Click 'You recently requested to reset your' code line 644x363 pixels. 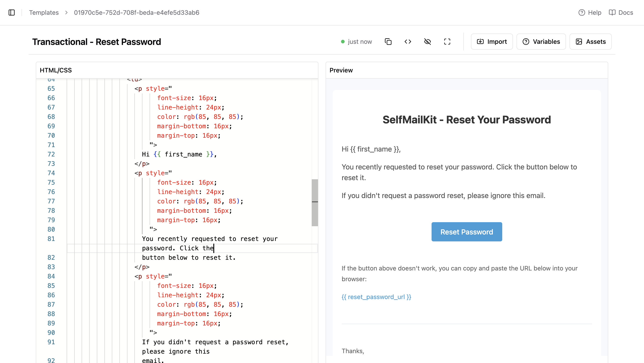(210, 238)
